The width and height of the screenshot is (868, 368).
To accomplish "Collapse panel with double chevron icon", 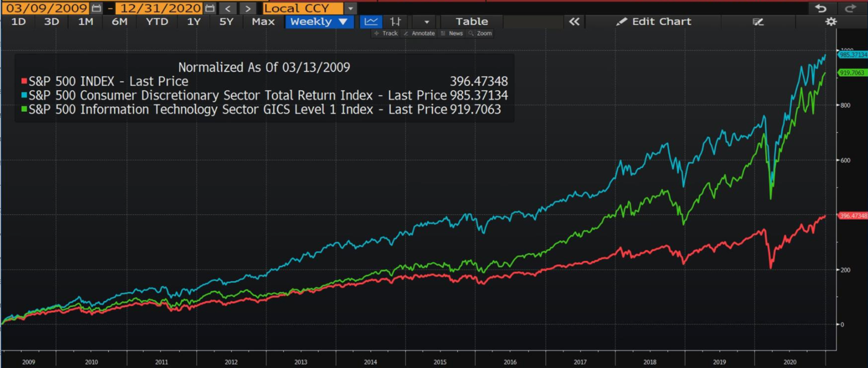I will click(574, 22).
